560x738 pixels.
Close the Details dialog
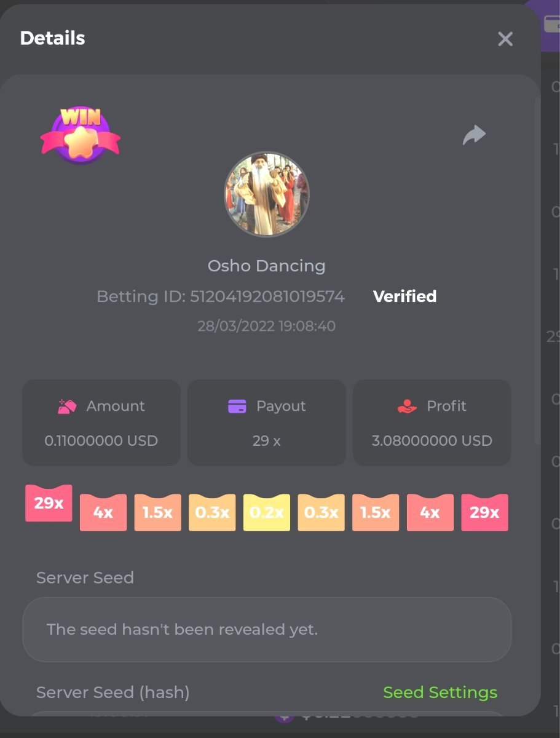click(x=505, y=39)
